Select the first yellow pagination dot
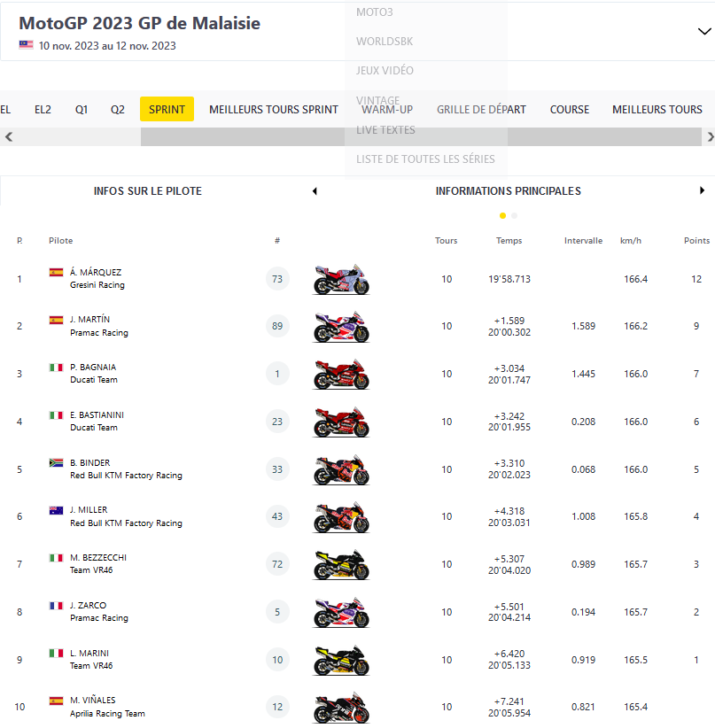 click(x=503, y=215)
